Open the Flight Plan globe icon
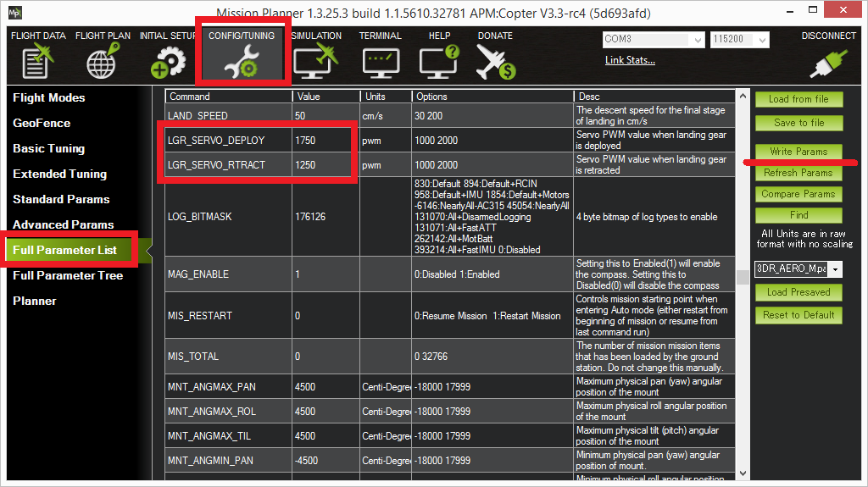Image resolution: width=868 pixels, height=487 pixels. pos(103,63)
